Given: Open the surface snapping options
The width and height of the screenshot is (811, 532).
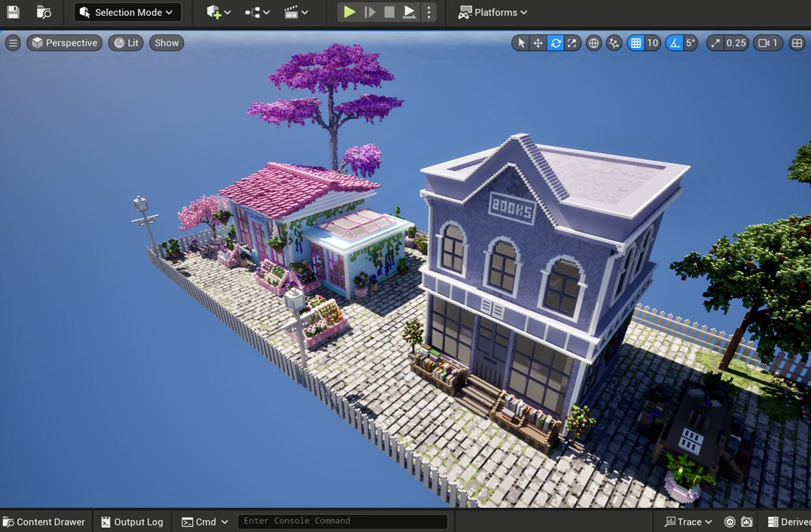Looking at the screenshot, I should click(614, 43).
